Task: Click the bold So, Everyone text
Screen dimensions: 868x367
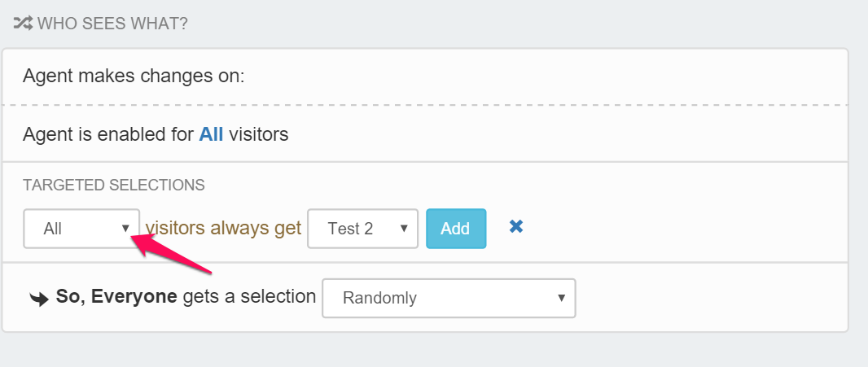Action: point(116,297)
